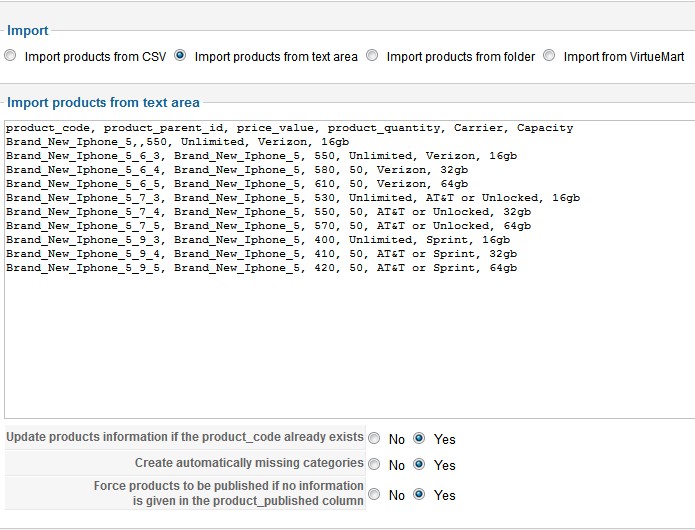This screenshot has width=695, height=530.
Task: Click the Brand_New_Iphone_5_6_3 line
Action: click(x=262, y=156)
